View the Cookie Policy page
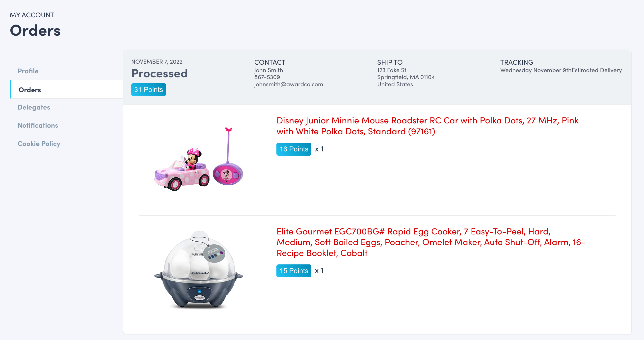 (x=39, y=143)
